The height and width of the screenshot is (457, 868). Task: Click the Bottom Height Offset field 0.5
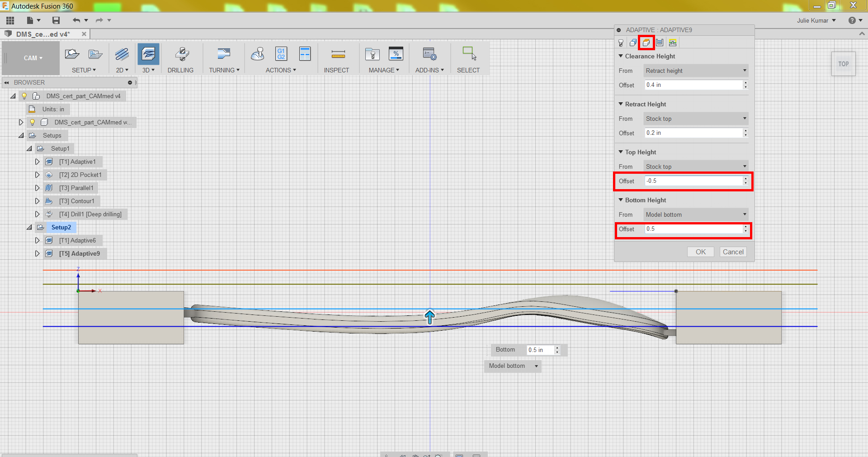click(694, 229)
